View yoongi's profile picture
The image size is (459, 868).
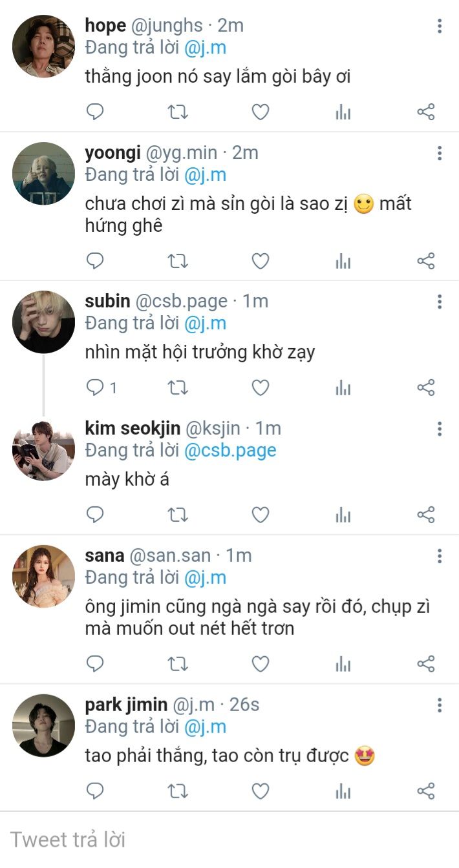pos(43,173)
